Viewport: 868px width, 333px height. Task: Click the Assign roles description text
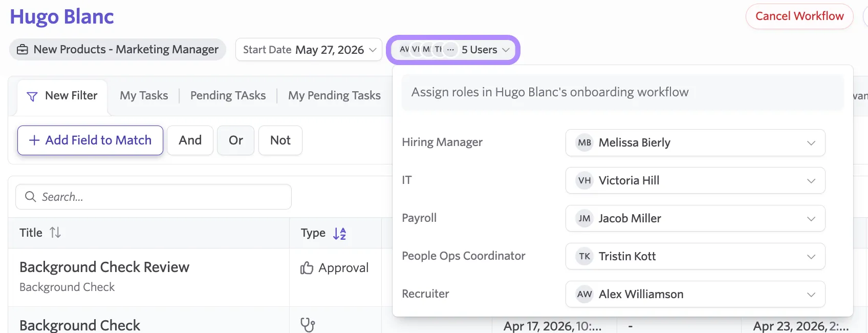coord(550,92)
